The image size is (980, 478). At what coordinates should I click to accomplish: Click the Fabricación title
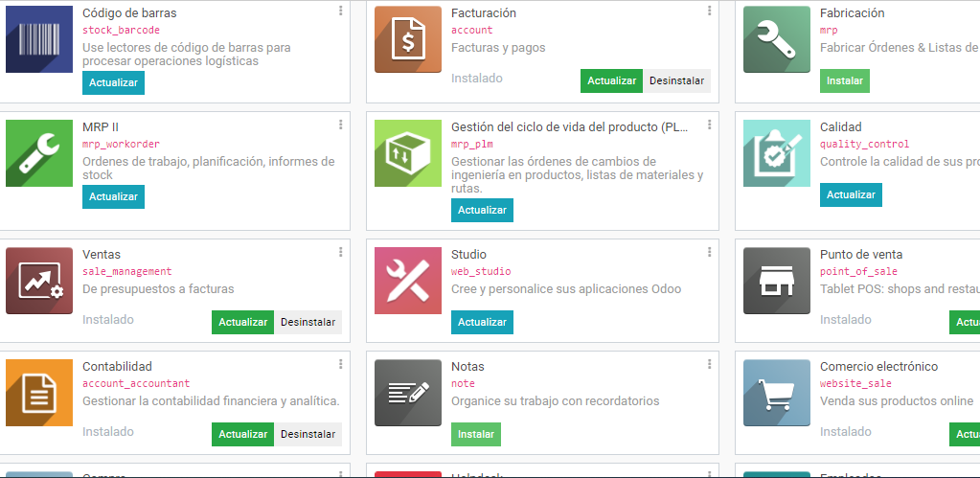click(852, 13)
